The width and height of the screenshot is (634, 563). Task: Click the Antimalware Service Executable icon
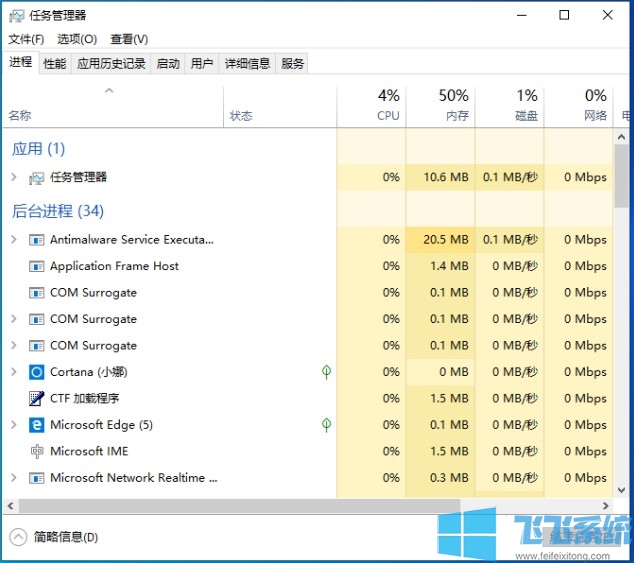click(x=37, y=240)
